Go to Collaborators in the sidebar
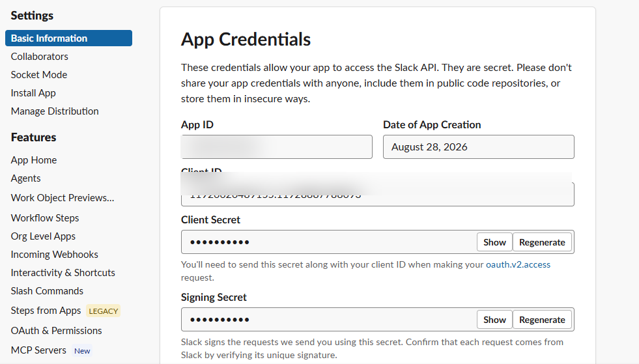Viewport: 639px width, 364px height. click(40, 56)
